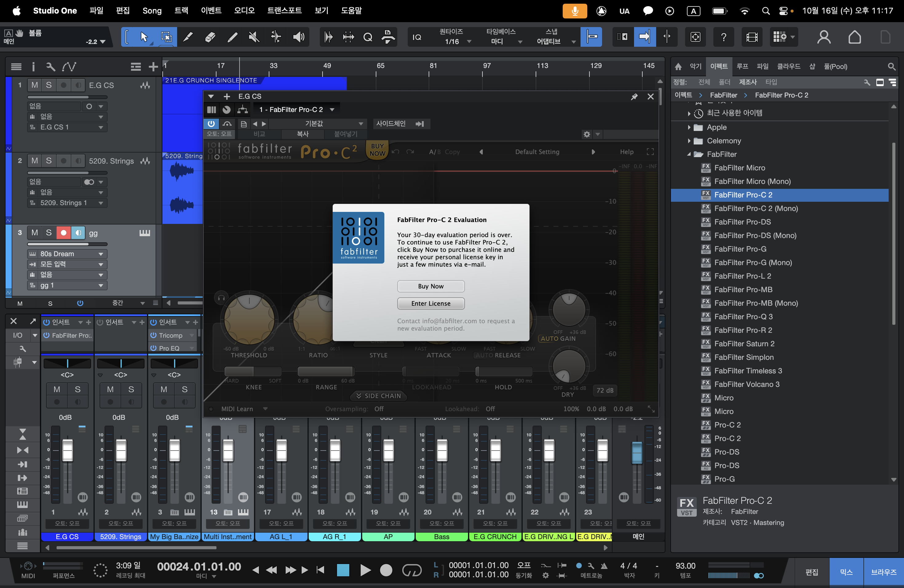This screenshot has width=904, height=588.
Task: Click the 브라우즈 view button
Action: tap(883, 572)
